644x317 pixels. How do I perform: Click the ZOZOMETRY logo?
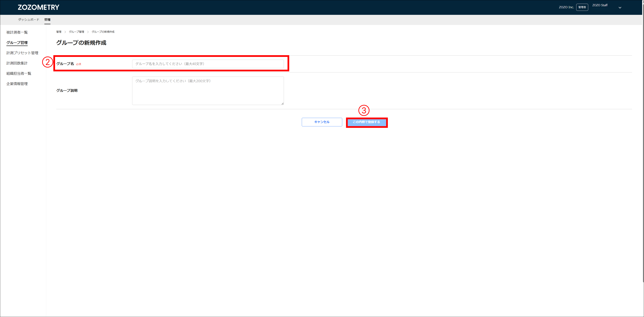pyautogui.click(x=38, y=7)
